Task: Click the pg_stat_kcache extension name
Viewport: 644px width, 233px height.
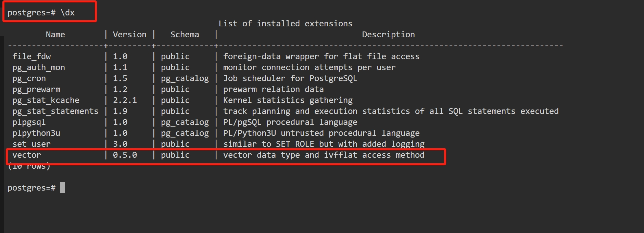Action: (46, 100)
